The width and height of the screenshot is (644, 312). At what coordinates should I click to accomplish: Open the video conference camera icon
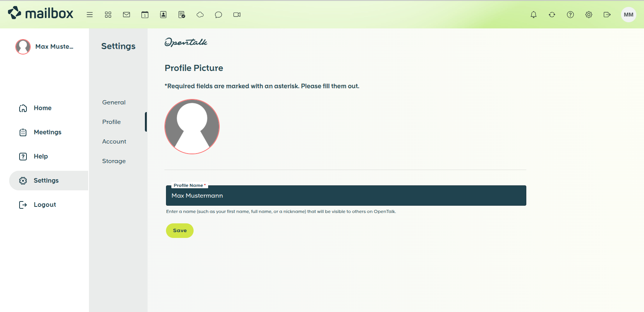(x=237, y=15)
